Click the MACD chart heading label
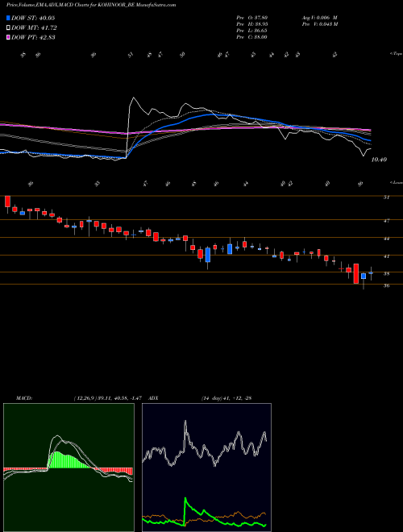Screen dimensions: 403x532 click(23, 398)
